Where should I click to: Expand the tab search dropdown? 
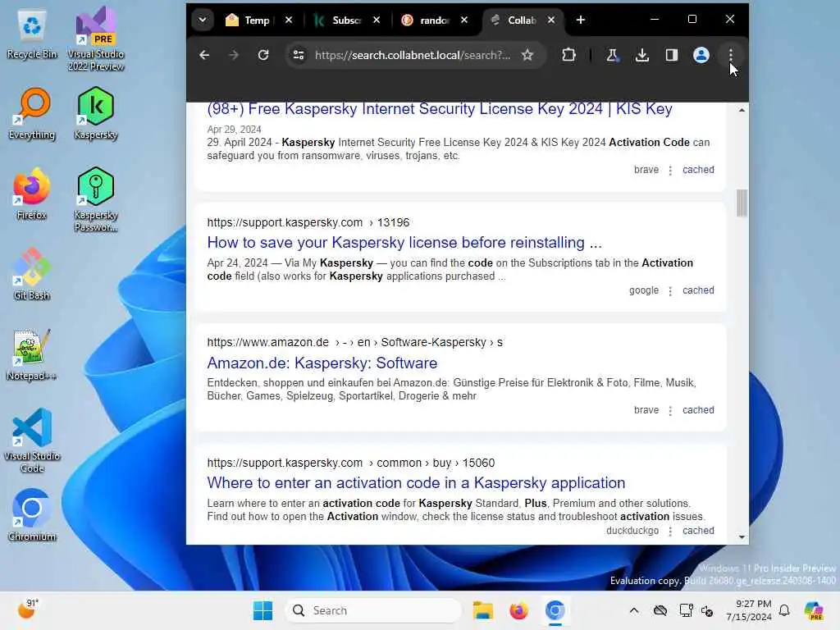[203, 20]
